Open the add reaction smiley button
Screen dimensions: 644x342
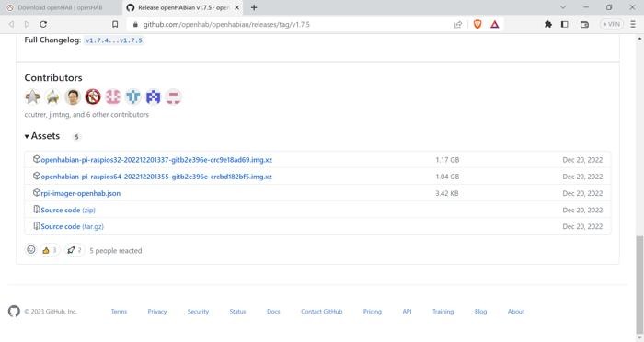click(x=31, y=250)
